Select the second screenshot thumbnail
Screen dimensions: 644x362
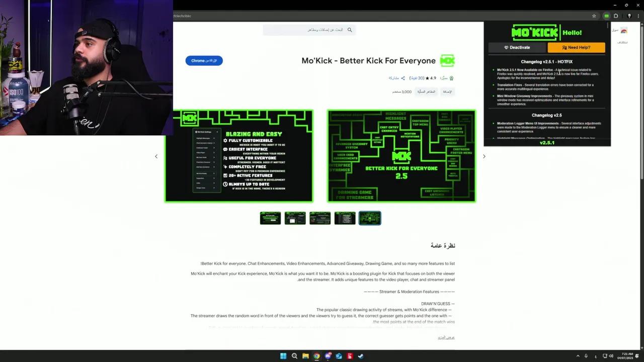[x=295, y=218]
